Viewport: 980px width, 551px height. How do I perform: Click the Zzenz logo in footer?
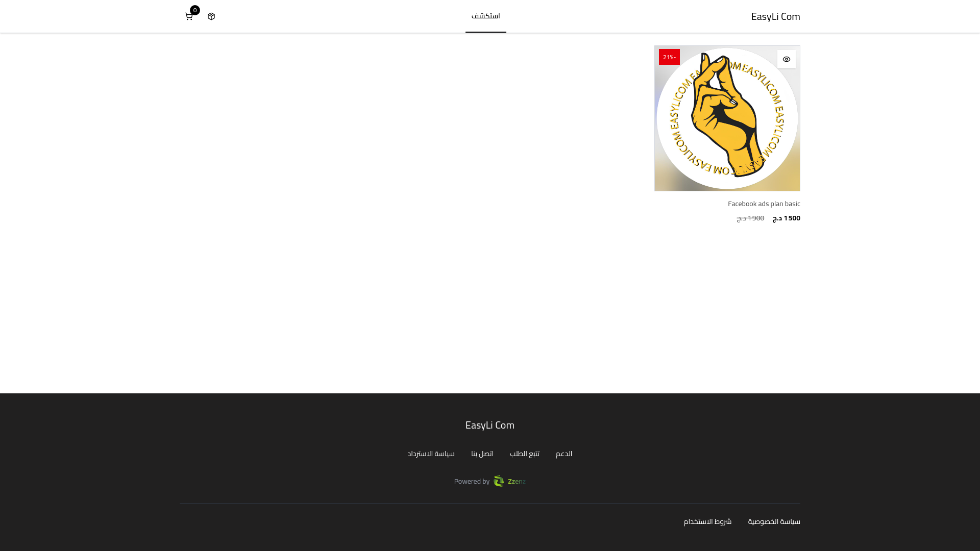[509, 481]
